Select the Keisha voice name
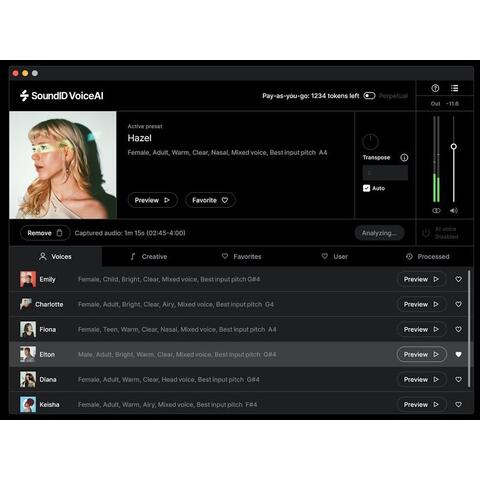This screenshot has width=480, height=480. 49,404
